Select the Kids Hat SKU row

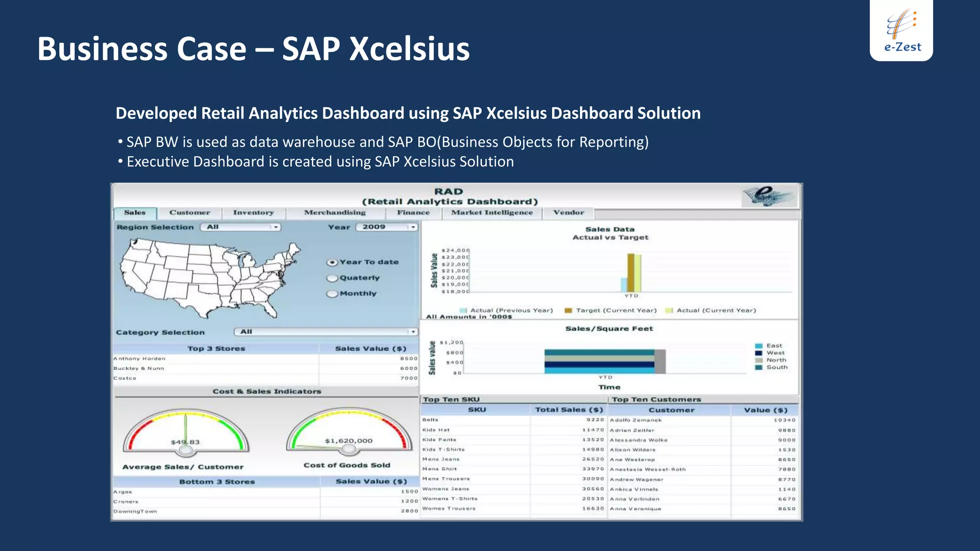(513, 430)
